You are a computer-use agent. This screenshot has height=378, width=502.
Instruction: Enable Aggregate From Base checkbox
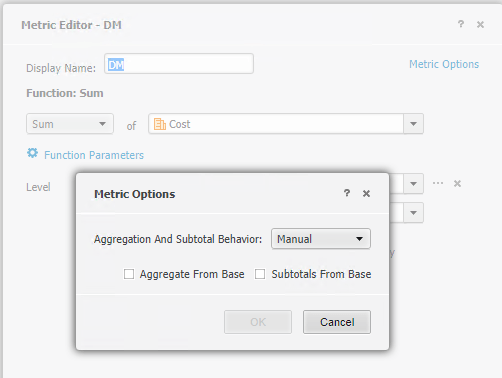(129, 274)
